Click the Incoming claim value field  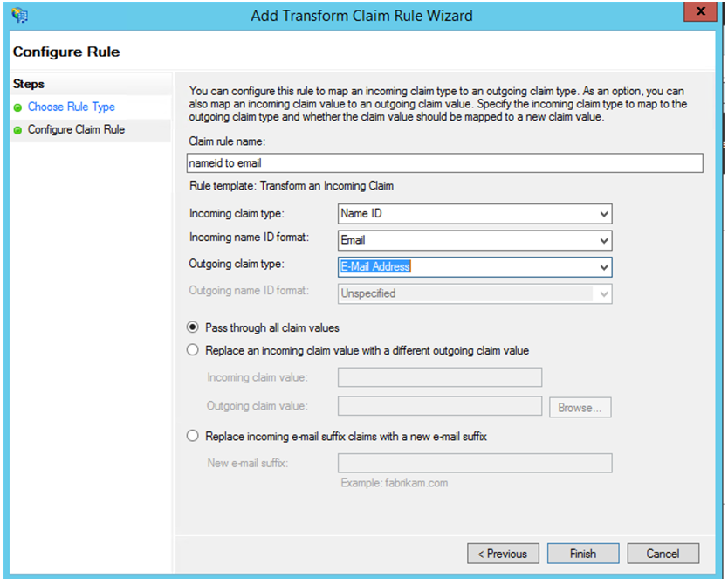tap(439, 377)
